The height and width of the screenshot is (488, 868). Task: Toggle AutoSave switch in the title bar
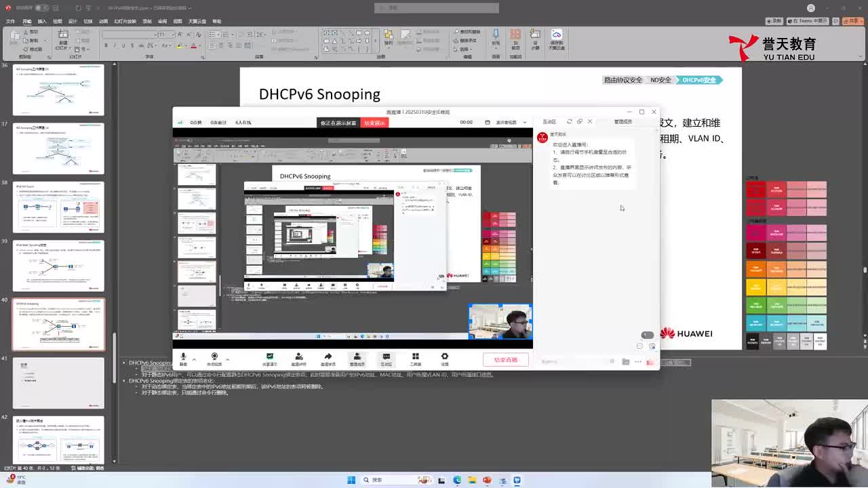42,8
